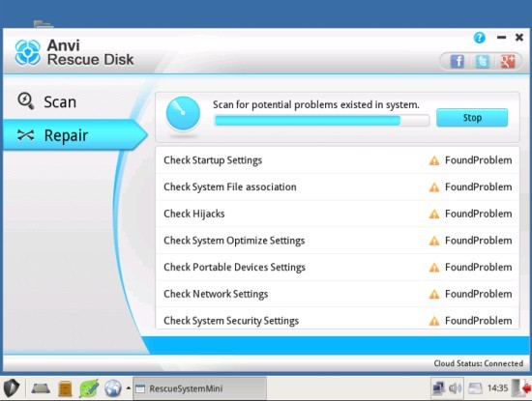
Task: Select Check Portable Devices Settings row
Action: click(338, 268)
